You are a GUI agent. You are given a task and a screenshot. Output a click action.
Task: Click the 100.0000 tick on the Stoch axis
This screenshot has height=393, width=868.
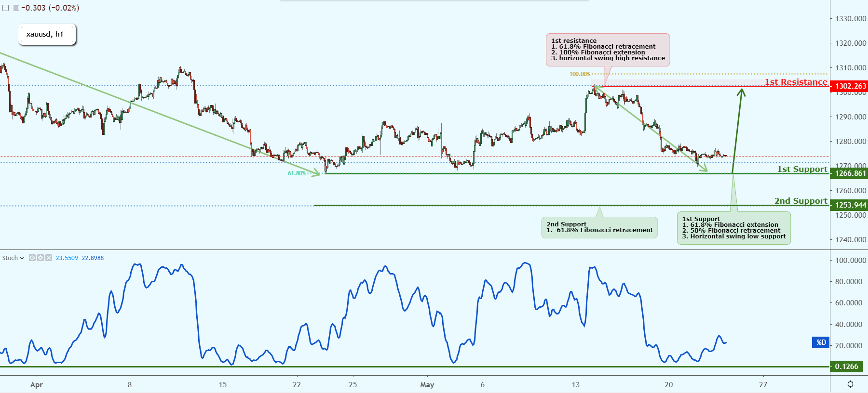pos(851,261)
